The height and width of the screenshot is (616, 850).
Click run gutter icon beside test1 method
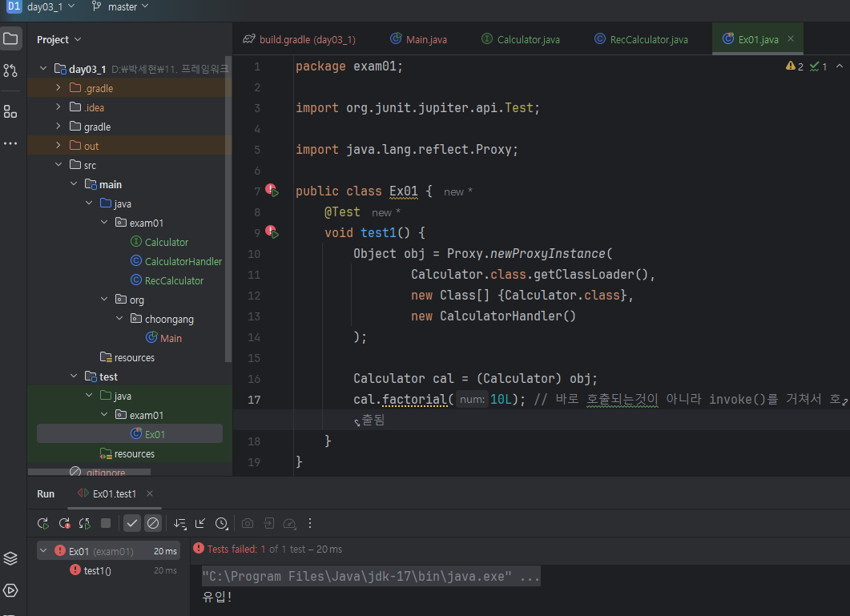click(x=272, y=232)
